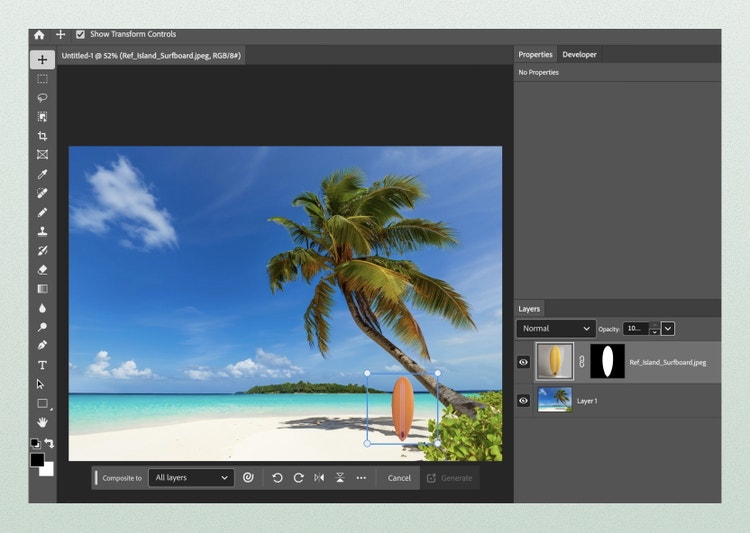Toggle Show Transform Controls checkbox
Screen dimensions: 750x533
click(x=80, y=34)
